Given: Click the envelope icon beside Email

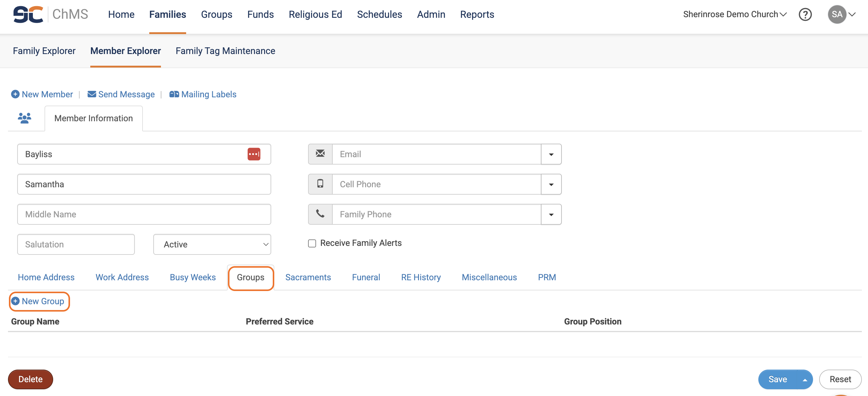Looking at the screenshot, I should tap(320, 154).
